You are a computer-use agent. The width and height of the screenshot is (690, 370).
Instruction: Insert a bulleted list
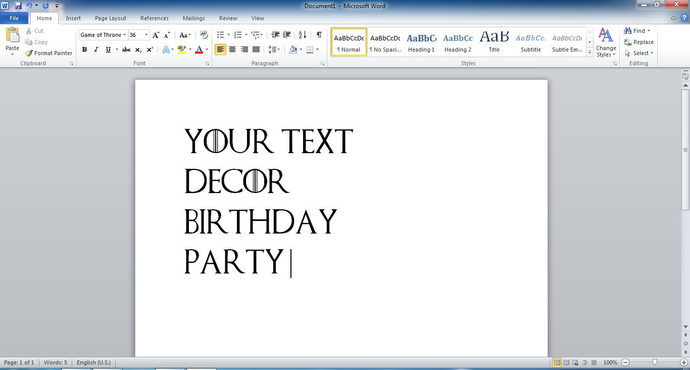[x=220, y=35]
